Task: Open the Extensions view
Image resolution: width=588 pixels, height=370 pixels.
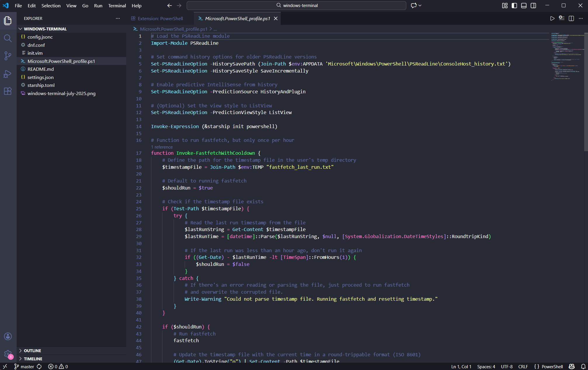Action: pyautogui.click(x=8, y=91)
